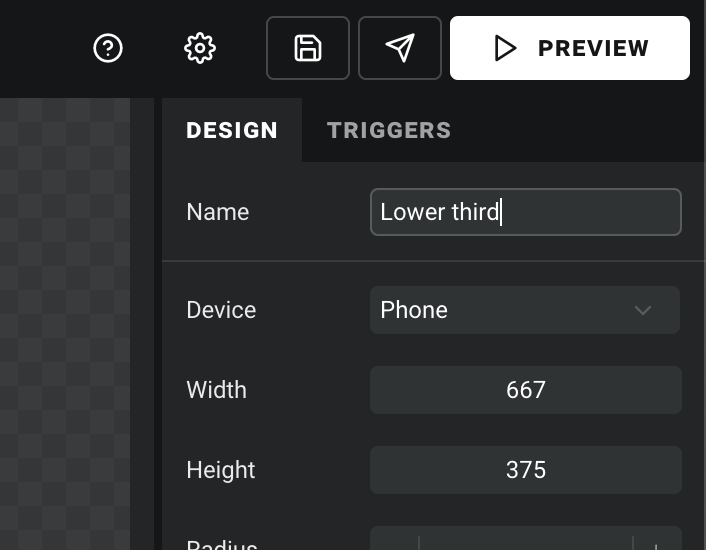
Task: Save the design using floppy disk icon
Action: 308,48
